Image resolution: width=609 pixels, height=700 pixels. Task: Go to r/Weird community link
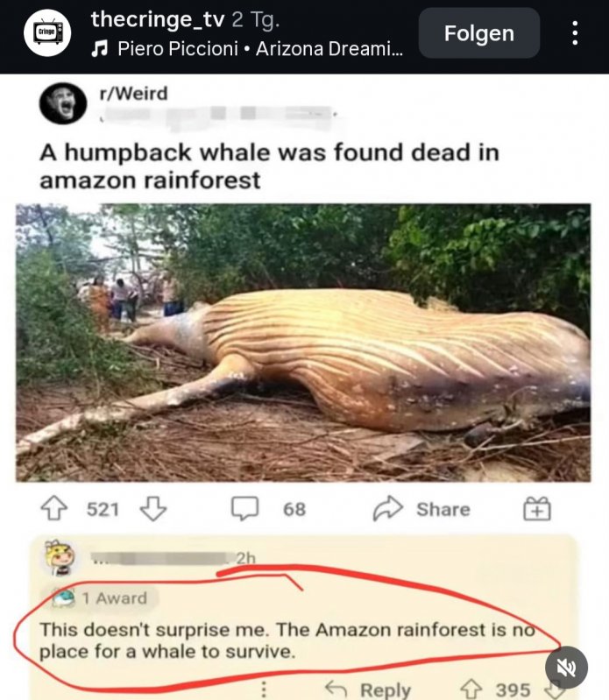coord(133,94)
